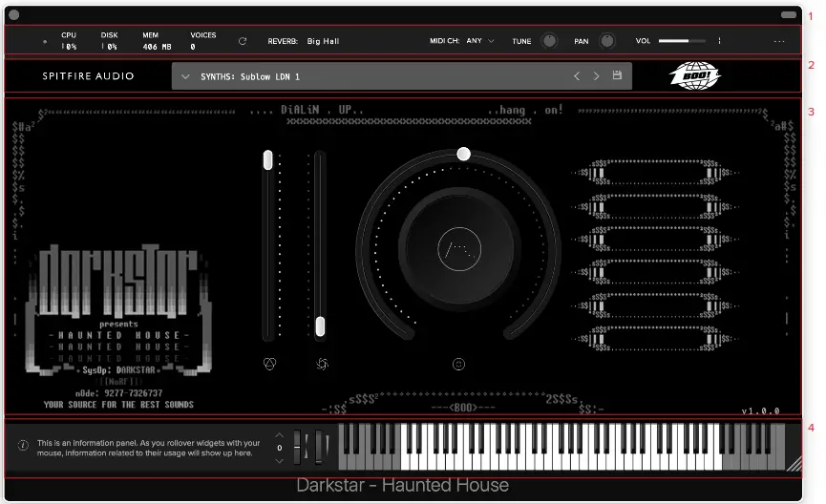The width and height of the screenshot is (826, 504).
Task: Click the "SysOp: DARKSTAR" text
Action: pos(119,370)
